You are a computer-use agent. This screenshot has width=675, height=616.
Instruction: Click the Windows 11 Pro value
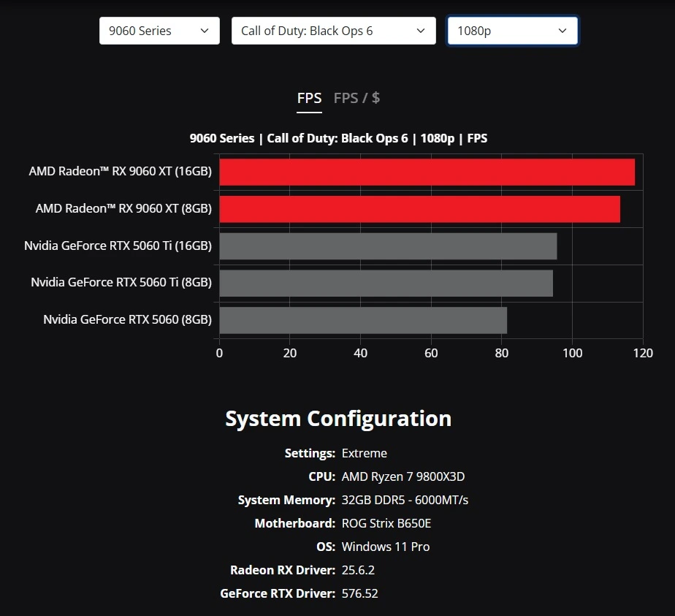point(386,547)
